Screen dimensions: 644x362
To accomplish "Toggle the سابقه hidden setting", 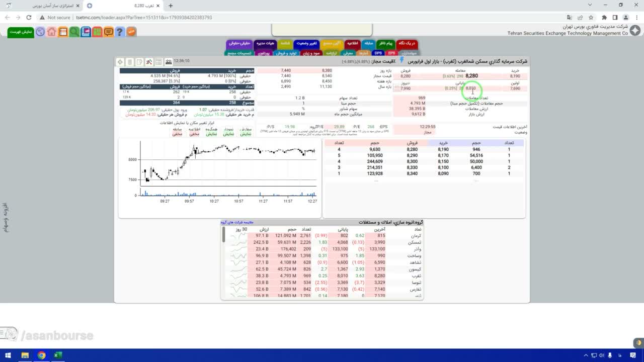I will click(177, 131).
